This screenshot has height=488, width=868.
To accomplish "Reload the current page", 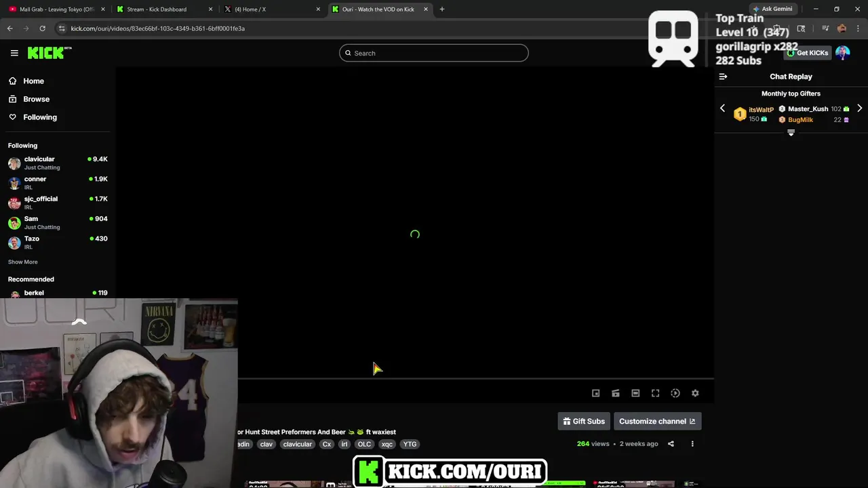I will pos(42,28).
